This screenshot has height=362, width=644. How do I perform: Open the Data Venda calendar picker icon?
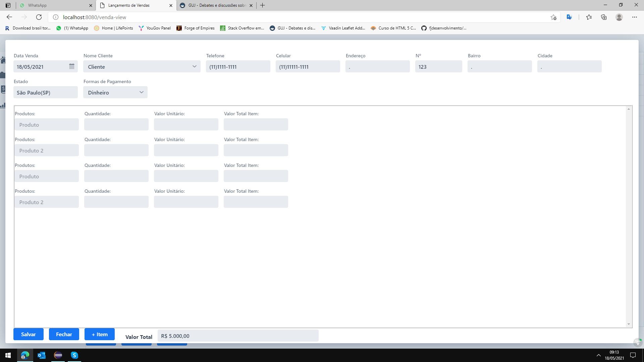point(72,66)
